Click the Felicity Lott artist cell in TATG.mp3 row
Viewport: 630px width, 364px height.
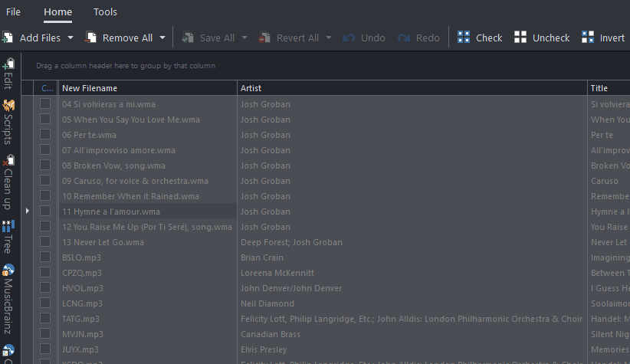[x=412, y=319]
